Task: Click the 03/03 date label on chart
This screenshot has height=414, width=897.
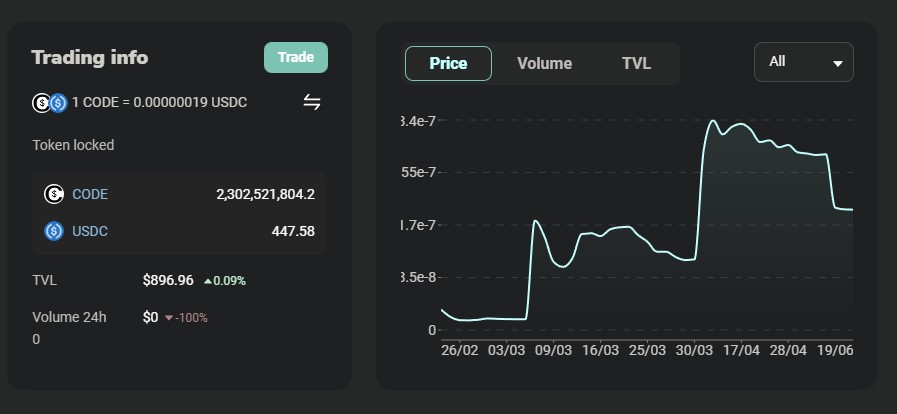Action: pyautogui.click(x=506, y=350)
